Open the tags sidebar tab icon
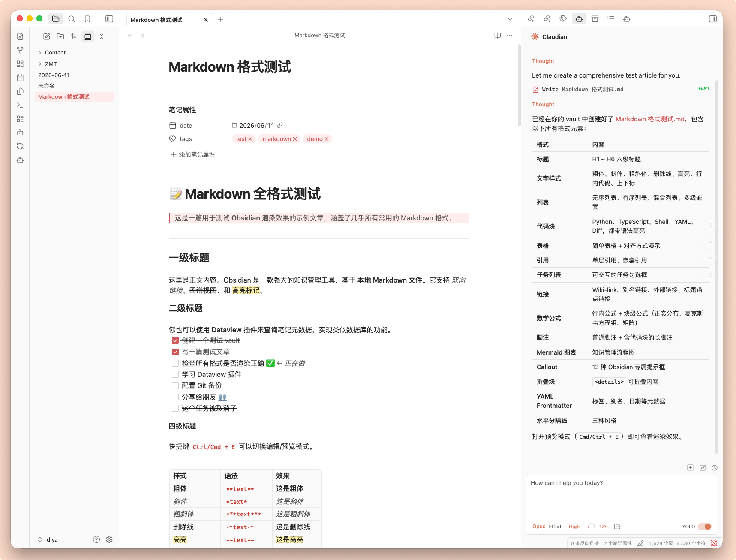This screenshot has width=736, height=560. coord(563,19)
